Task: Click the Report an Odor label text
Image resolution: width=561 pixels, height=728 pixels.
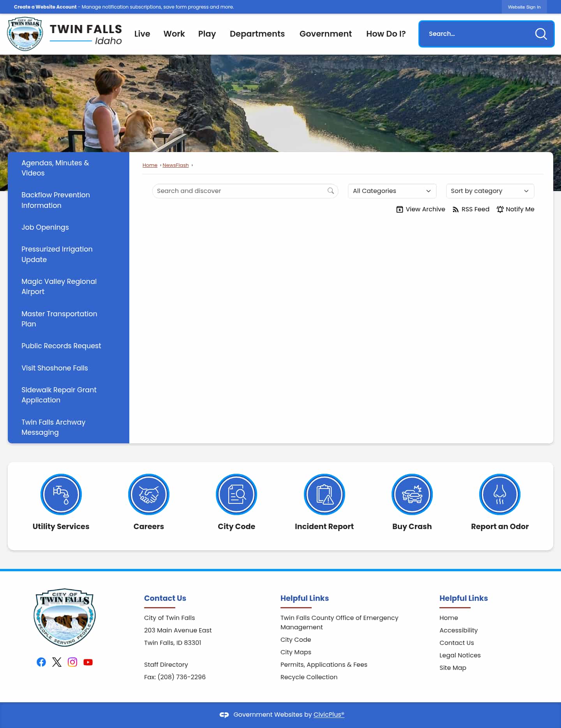Action: point(500,526)
